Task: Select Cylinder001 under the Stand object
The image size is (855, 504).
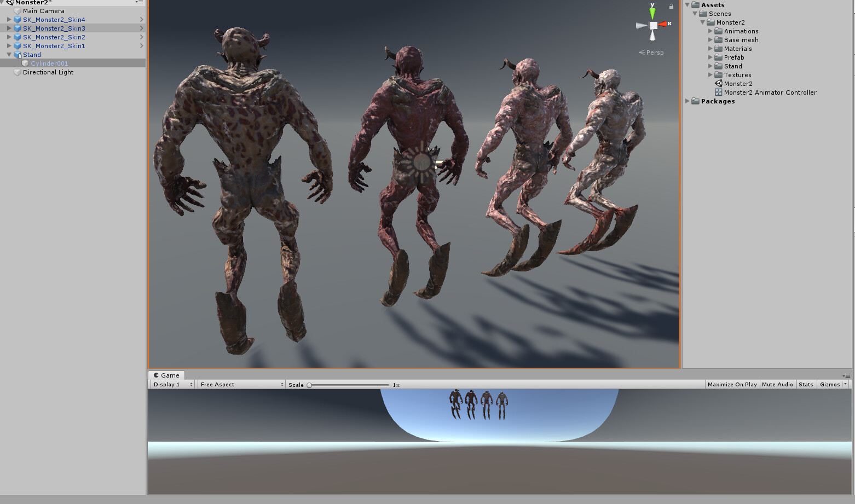Action: (x=49, y=63)
